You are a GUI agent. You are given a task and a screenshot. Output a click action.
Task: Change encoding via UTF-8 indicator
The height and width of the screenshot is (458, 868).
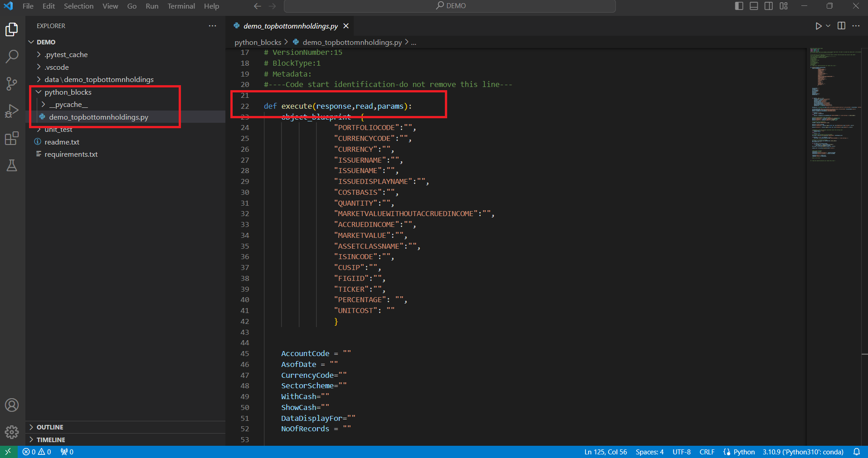[x=682, y=452]
